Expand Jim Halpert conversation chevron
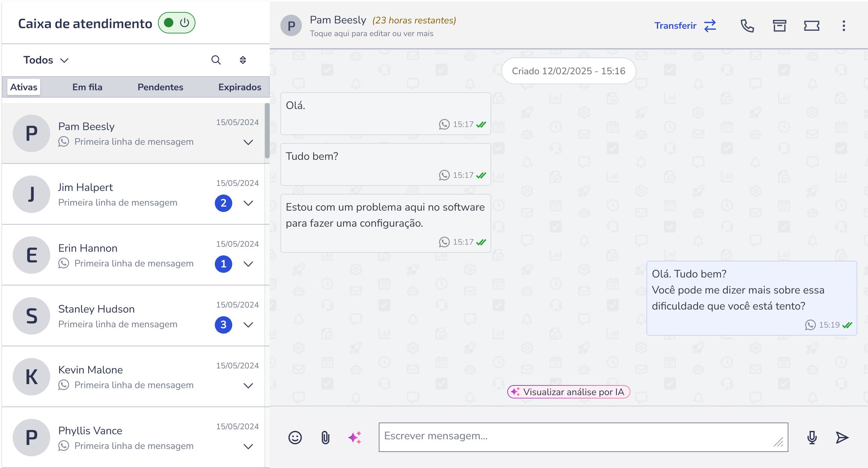 coord(248,203)
